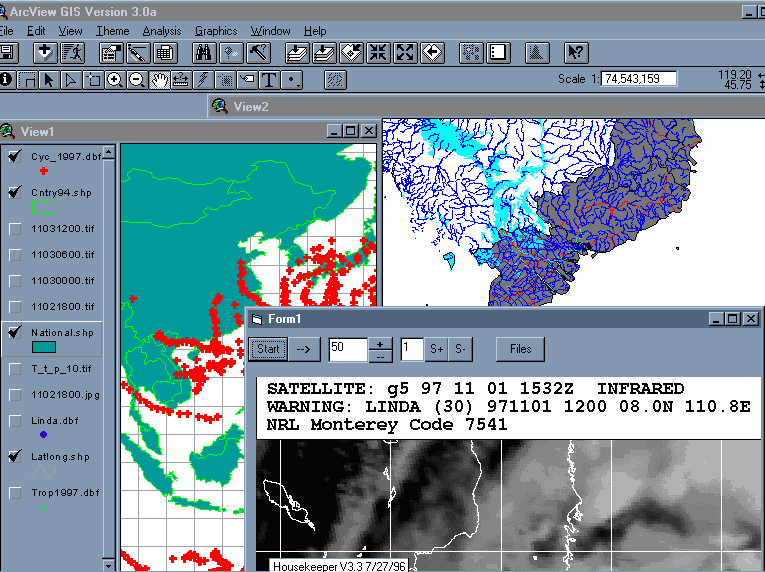Click the National.shp teal legend swatch
The image size is (765, 572).
(x=43, y=347)
